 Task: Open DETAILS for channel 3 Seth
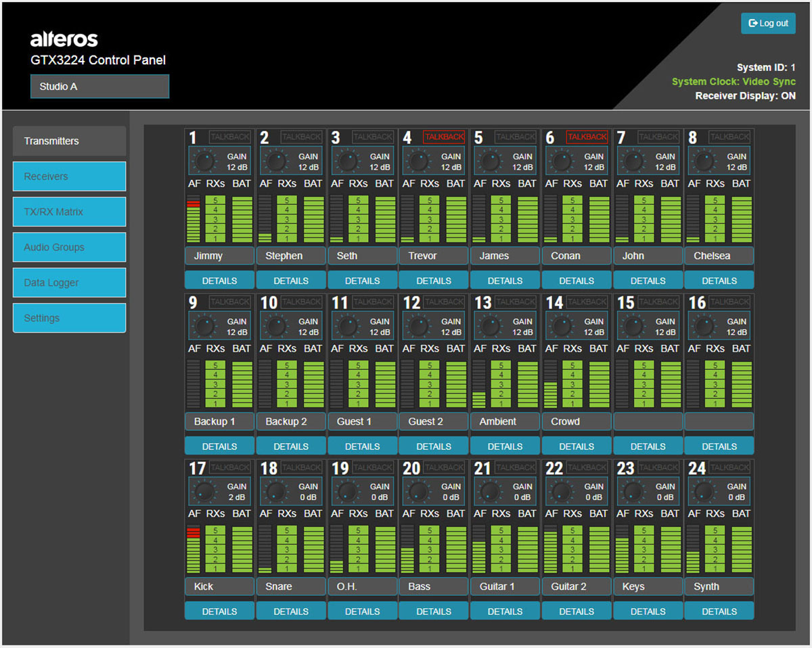pyautogui.click(x=362, y=281)
